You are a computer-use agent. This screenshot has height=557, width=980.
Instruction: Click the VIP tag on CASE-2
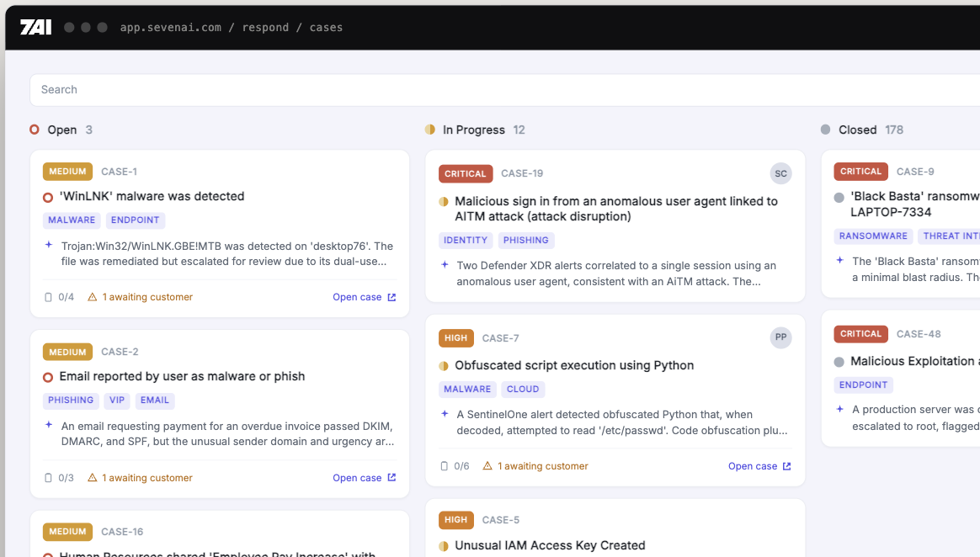[117, 401]
